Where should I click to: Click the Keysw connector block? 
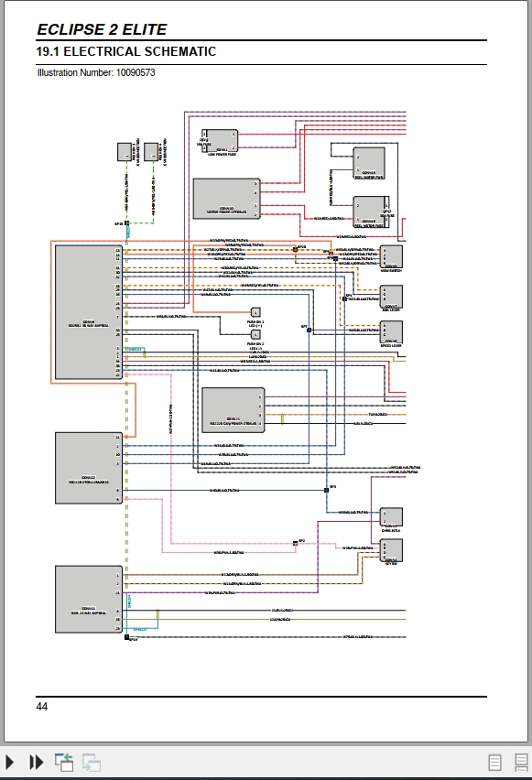pyautogui.click(x=391, y=551)
